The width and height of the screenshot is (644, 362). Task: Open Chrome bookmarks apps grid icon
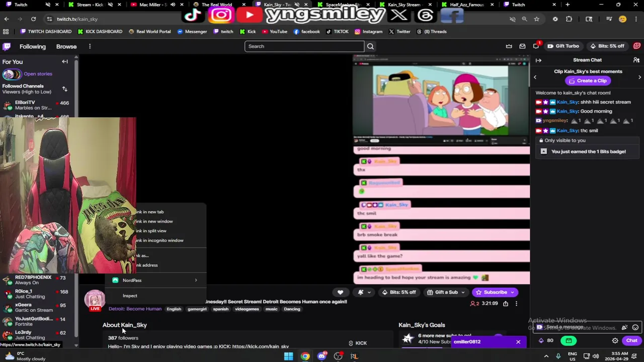pyautogui.click(x=6, y=31)
